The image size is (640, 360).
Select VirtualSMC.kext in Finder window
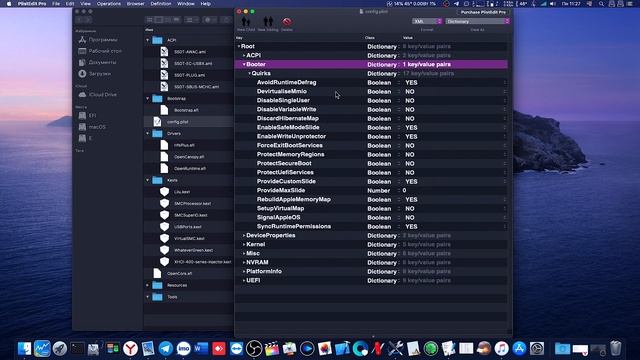pyautogui.click(x=189, y=238)
